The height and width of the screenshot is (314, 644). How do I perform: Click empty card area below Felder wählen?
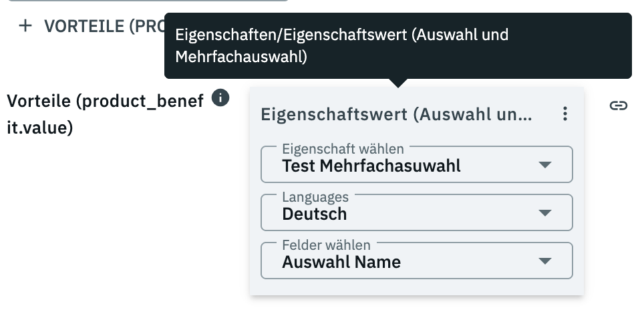pyautogui.click(x=416, y=287)
